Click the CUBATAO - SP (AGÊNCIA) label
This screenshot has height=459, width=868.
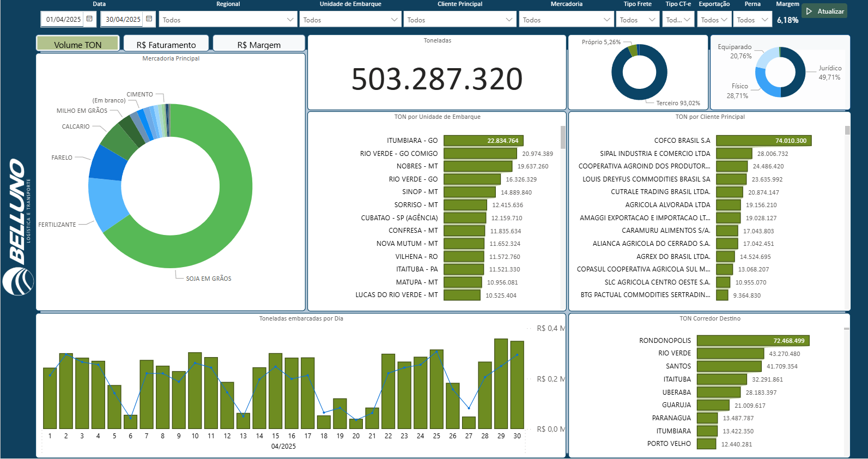click(399, 218)
